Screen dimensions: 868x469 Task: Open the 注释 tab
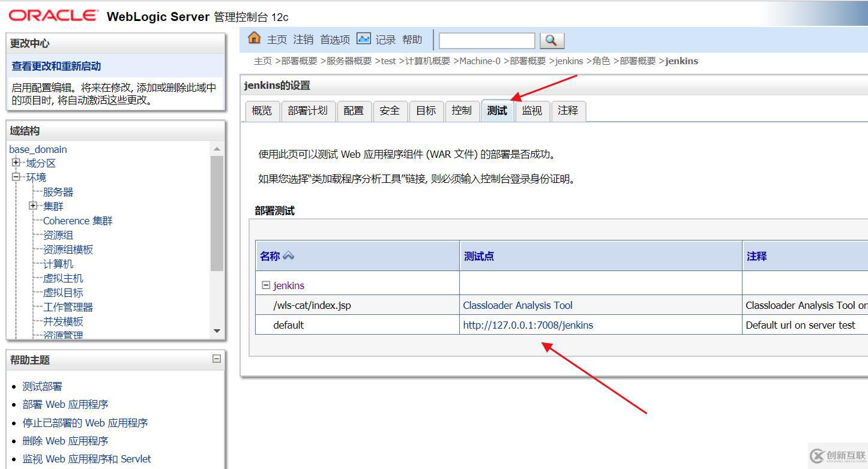[x=568, y=111]
